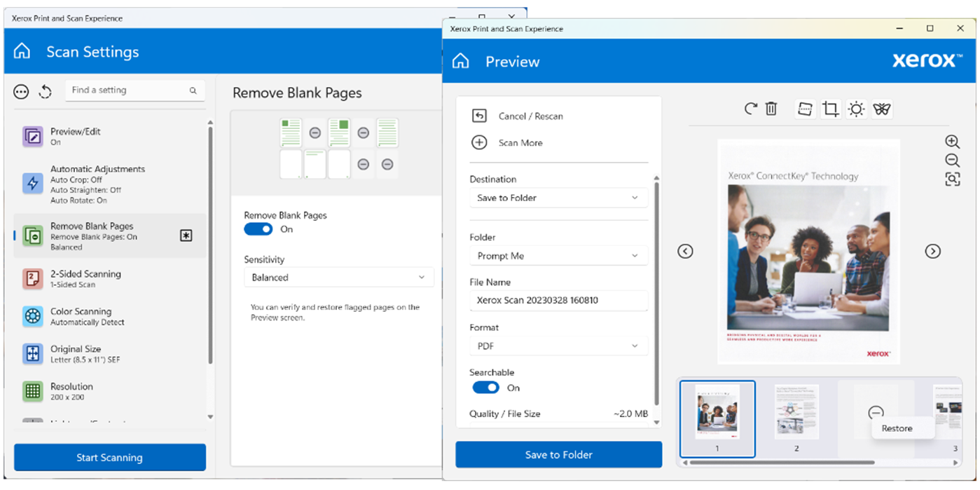Open the Sensitivity Balanced dropdown
The image size is (980, 490).
(x=339, y=278)
